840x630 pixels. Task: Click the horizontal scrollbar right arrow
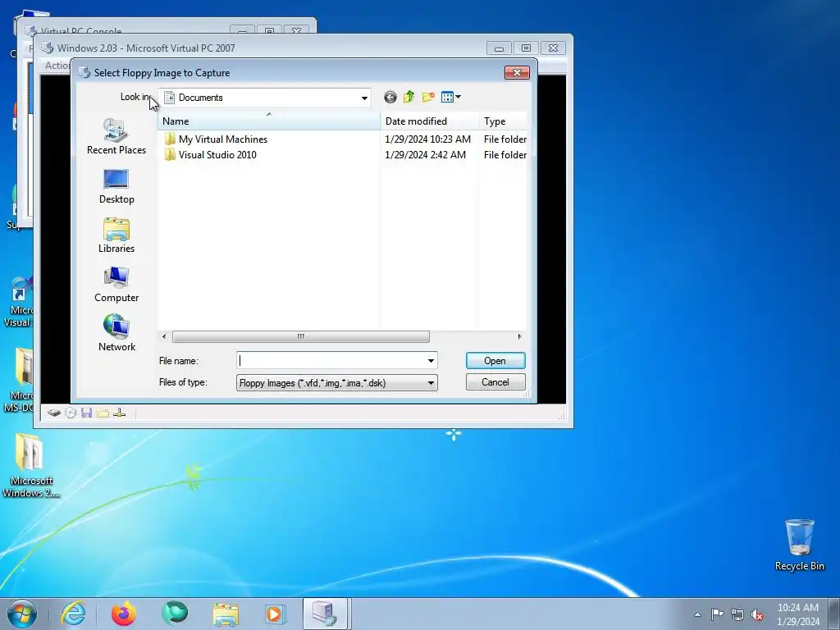[519, 336]
